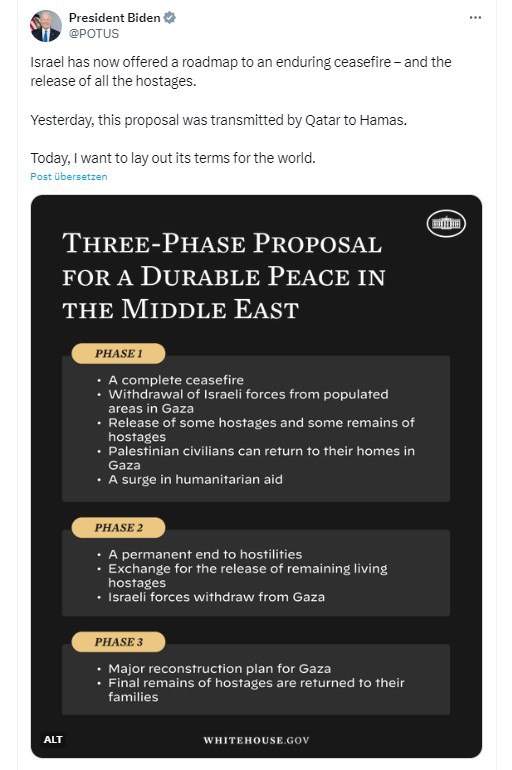Open the Three-Phase Proposal image title

(223, 276)
